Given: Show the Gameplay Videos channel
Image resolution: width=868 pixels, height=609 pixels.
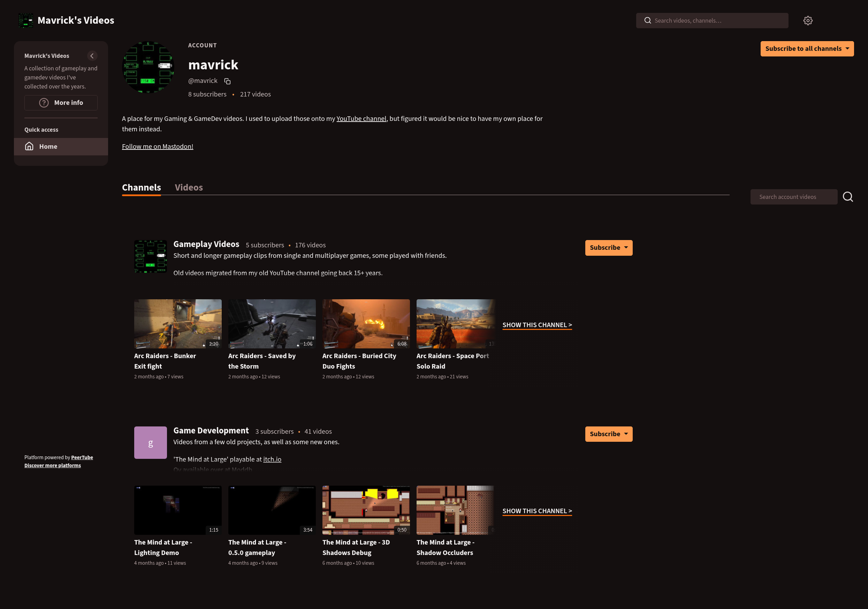Looking at the screenshot, I should tap(536, 325).
